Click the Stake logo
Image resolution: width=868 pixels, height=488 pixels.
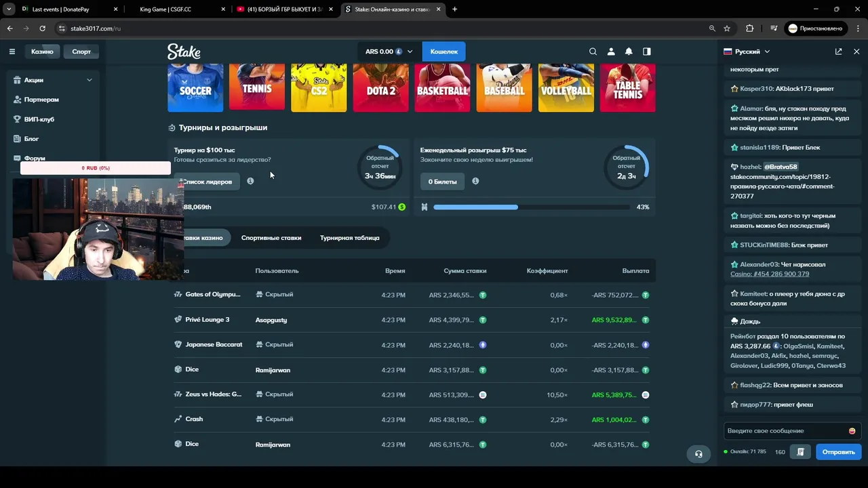(x=184, y=52)
